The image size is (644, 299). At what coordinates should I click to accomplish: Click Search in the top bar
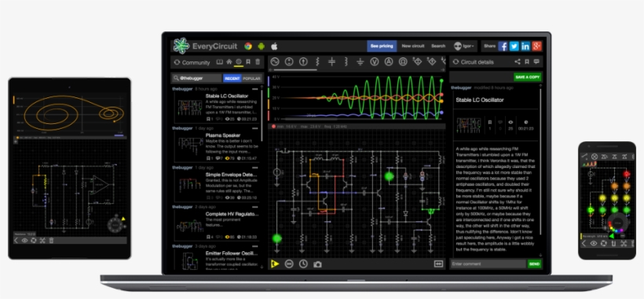click(438, 46)
